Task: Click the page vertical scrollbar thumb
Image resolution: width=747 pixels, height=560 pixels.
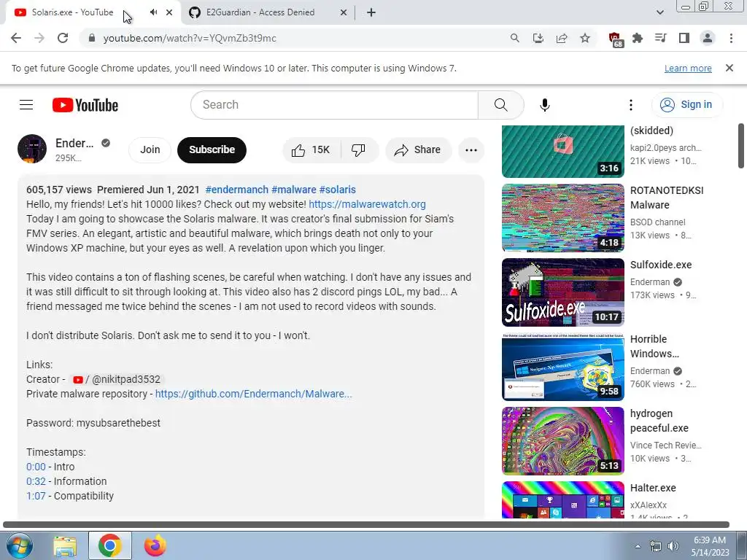Action: 741,146
